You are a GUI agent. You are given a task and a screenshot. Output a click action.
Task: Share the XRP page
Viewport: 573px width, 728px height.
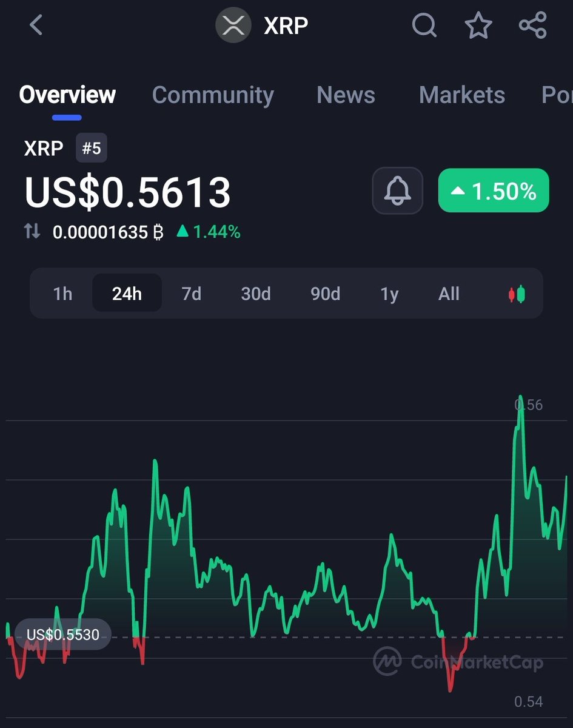(x=532, y=25)
